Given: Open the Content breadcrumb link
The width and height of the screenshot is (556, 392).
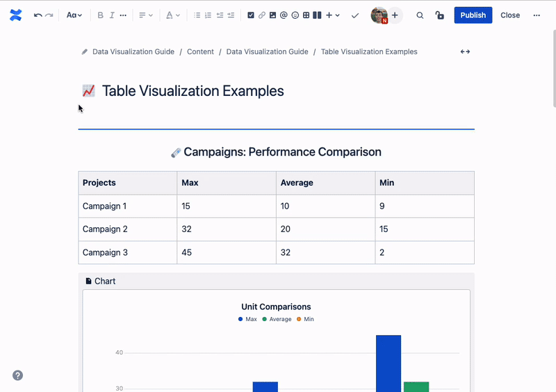Looking at the screenshot, I should 200,52.
